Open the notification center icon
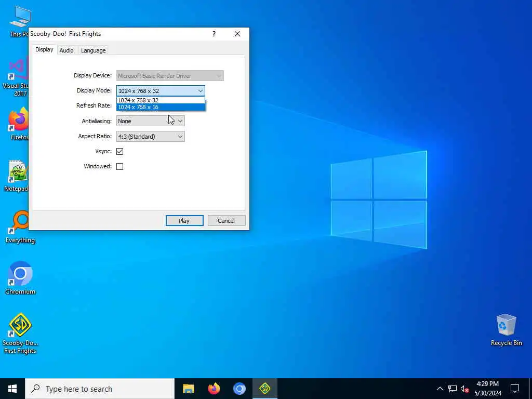532x399 pixels. [515, 389]
